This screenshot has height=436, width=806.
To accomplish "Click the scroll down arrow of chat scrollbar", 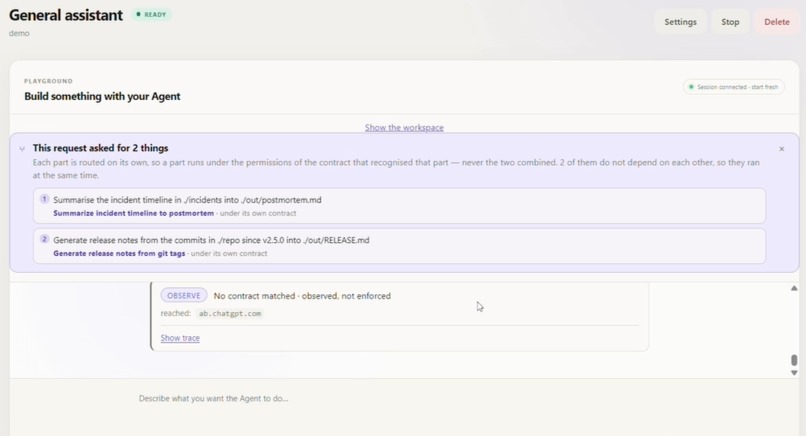I will (794, 373).
